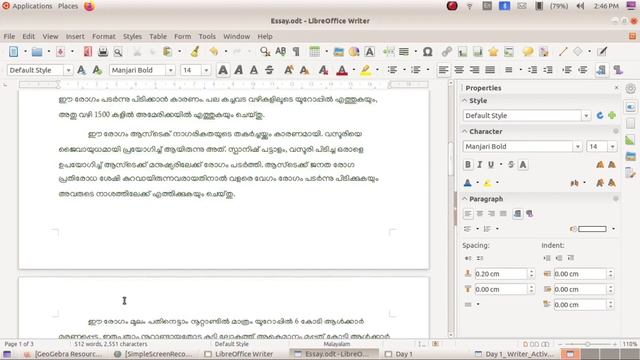Click the Above Paragraph Spacing 0.20 cm field

tap(501, 274)
